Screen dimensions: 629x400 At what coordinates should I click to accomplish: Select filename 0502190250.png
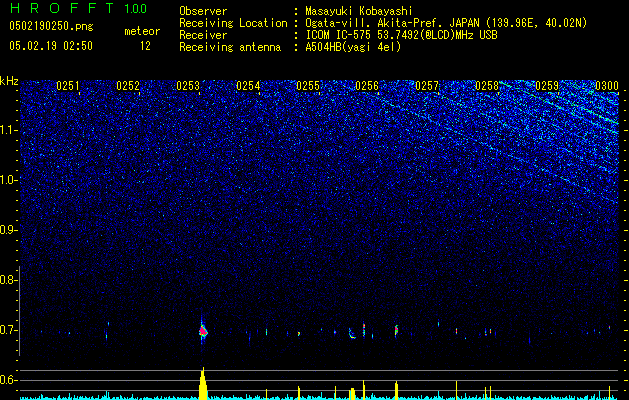pos(51,27)
